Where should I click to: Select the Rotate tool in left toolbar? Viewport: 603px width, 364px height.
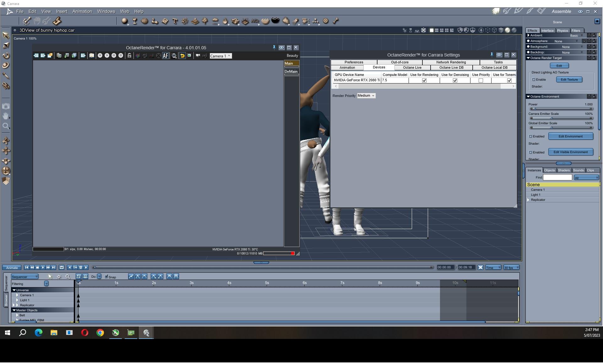tap(6, 56)
